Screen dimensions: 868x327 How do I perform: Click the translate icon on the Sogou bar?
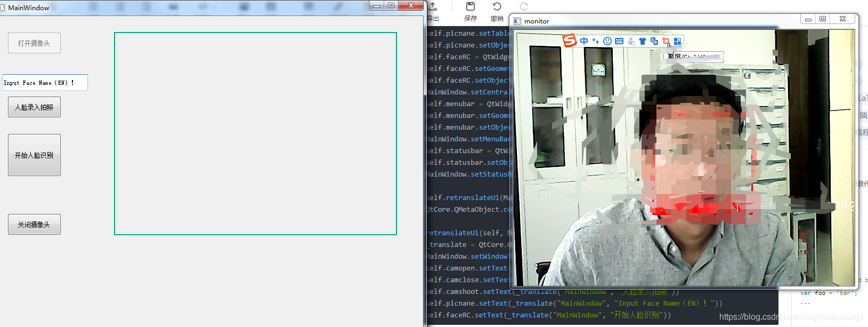(654, 41)
